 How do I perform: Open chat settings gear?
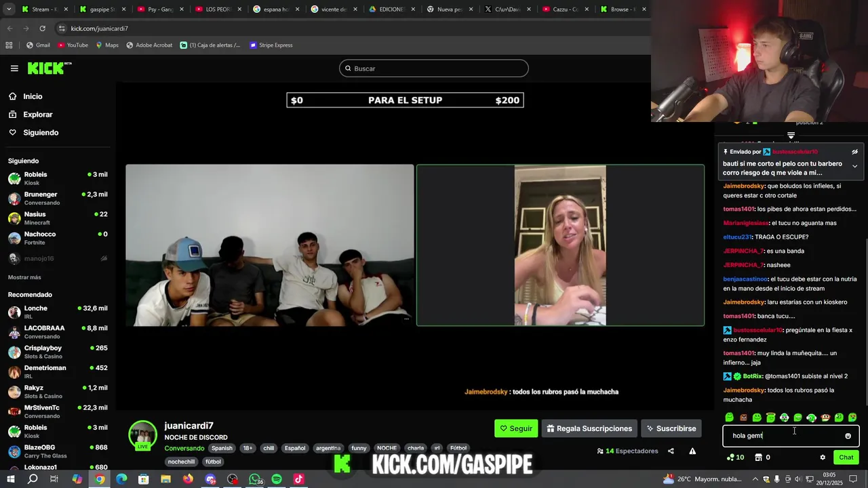823,457
